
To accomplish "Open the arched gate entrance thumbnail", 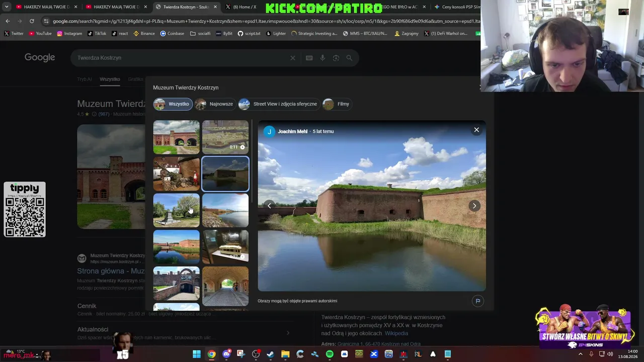I will (176, 284).
